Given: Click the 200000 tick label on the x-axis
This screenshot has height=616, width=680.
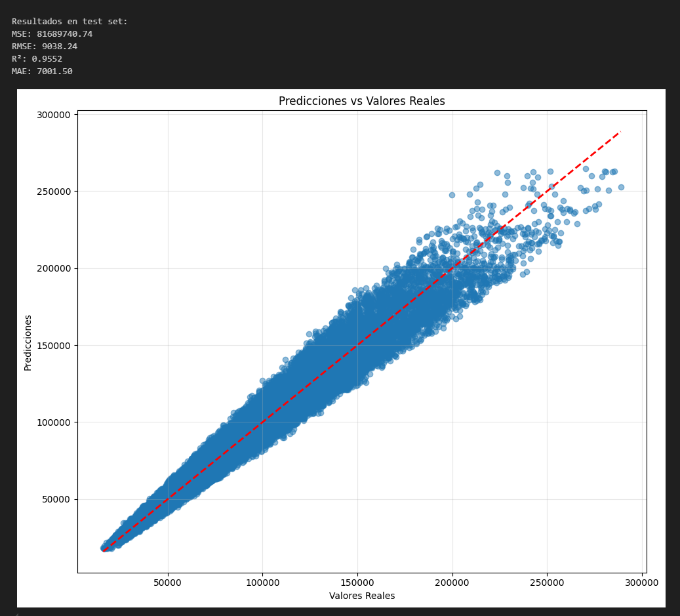Looking at the screenshot, I should click(x=452, y=582).
